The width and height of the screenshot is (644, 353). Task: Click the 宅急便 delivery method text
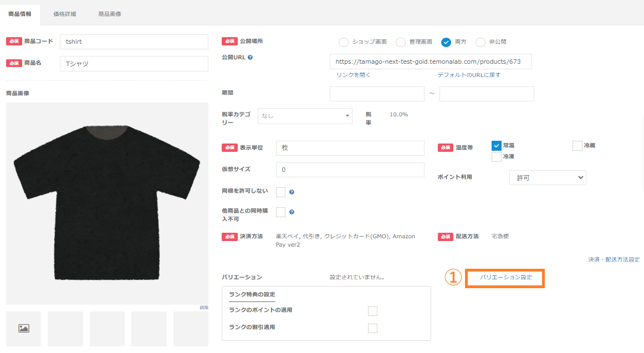click(500, 237)
